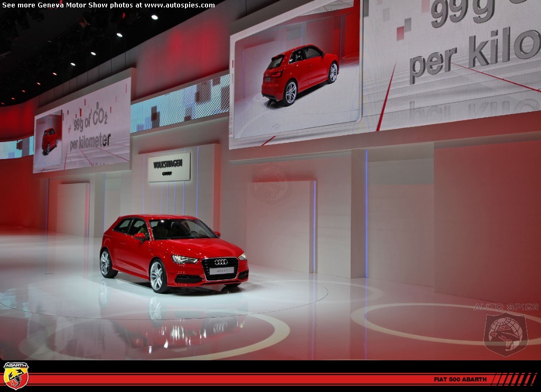This screenshot has width=541, height=392.
Task: Click the 'VOLKSWAGEN GROUP' wall sign
Action: pos(169,167)
